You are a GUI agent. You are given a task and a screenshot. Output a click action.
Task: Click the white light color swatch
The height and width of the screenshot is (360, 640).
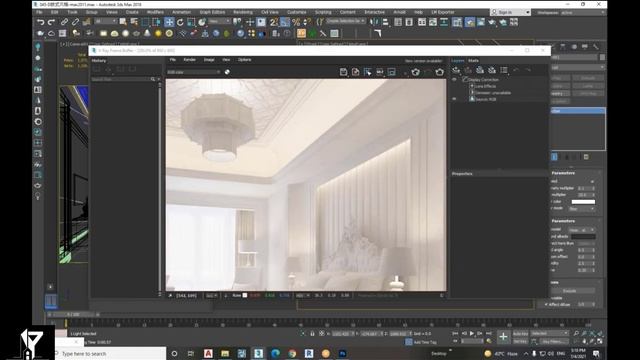(x=583, y=202)
